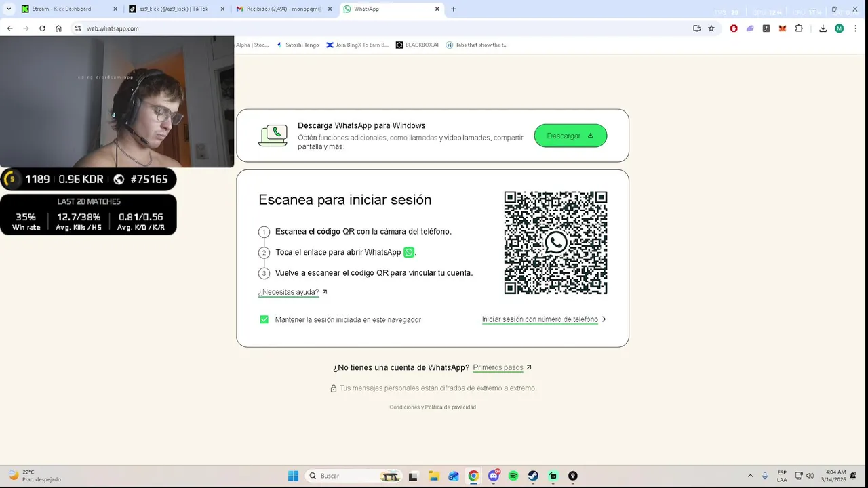Open the gray italic f extension

[x=766, y=28]
